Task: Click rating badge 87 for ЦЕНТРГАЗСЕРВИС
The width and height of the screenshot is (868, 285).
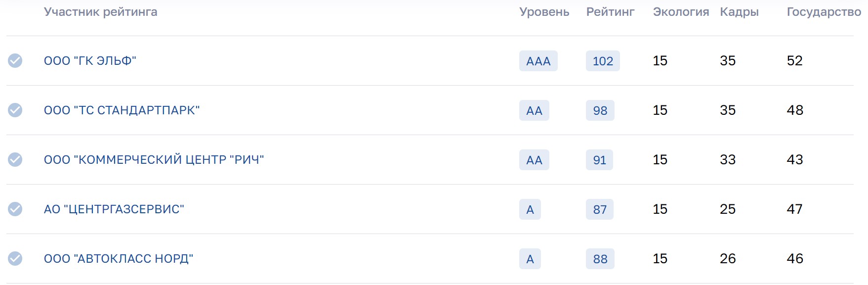Action: [x=600, y=209]
